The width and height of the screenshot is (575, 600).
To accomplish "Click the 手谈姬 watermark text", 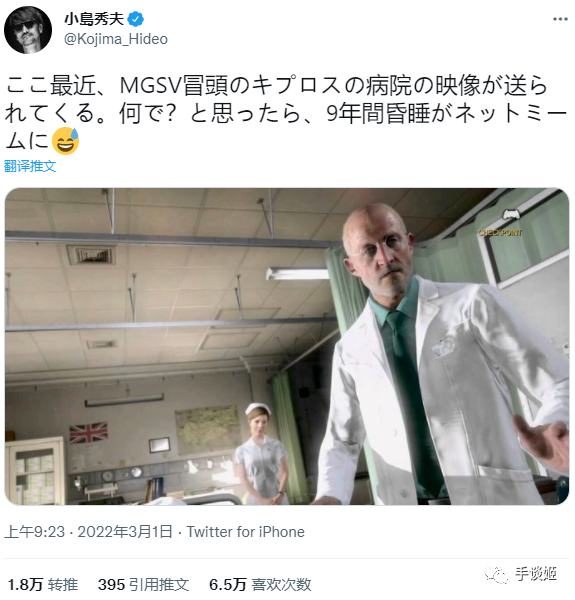I will [x=536, y=574].
